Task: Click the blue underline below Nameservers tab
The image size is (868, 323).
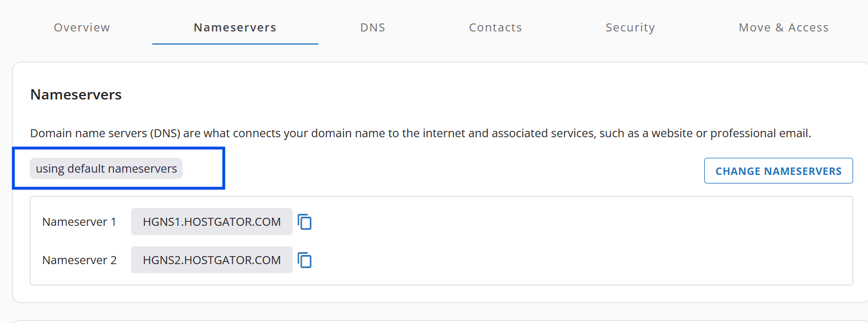Action: [235, 43]
